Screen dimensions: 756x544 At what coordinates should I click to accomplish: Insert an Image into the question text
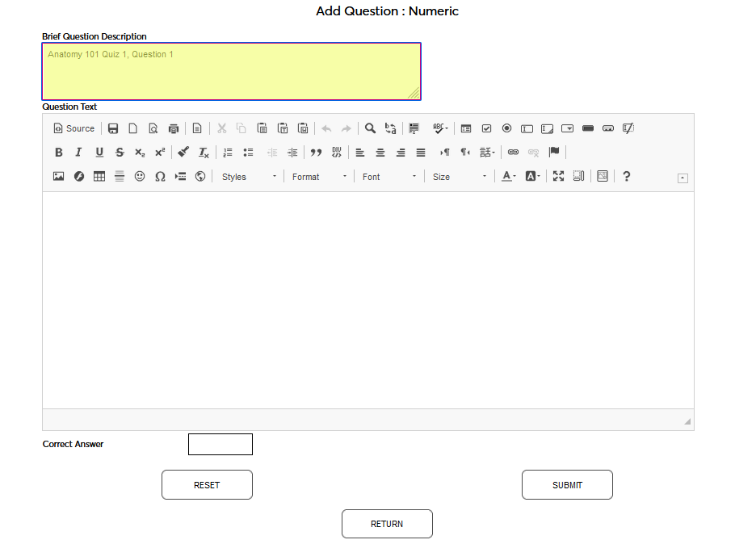(x=57, y=176)
